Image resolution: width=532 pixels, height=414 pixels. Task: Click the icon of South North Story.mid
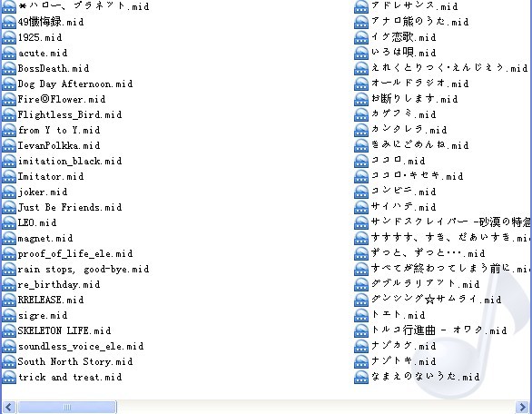coord(9,361)
